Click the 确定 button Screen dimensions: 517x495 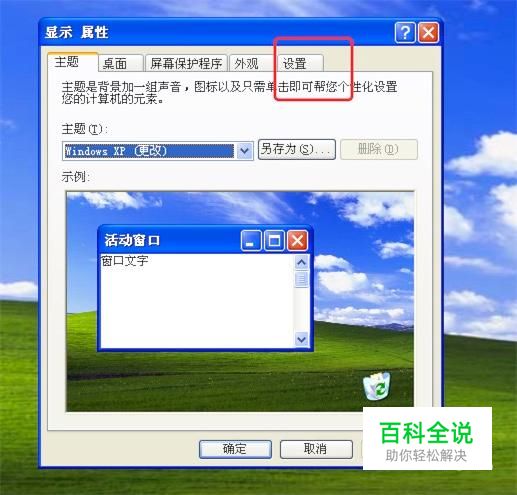235,449
